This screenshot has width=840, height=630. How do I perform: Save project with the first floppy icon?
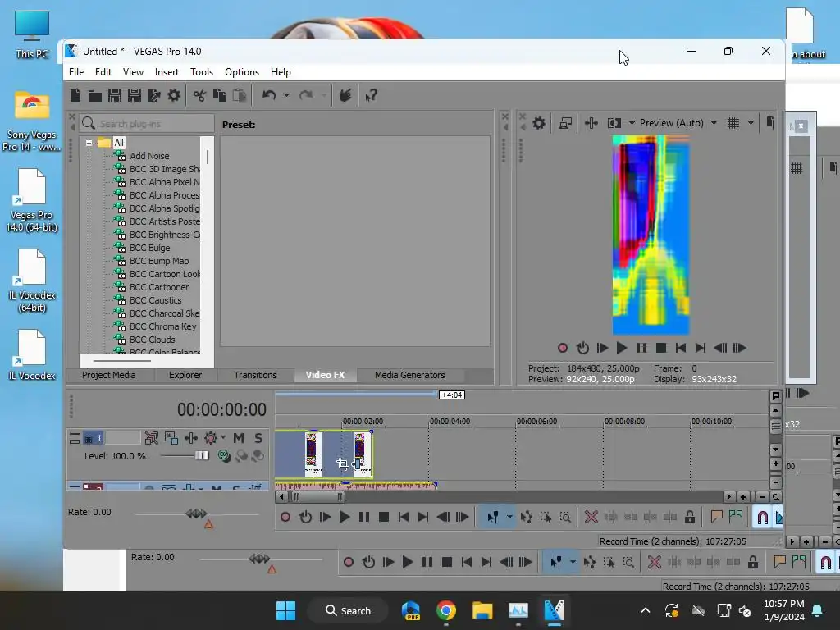(x=115, y=95)
